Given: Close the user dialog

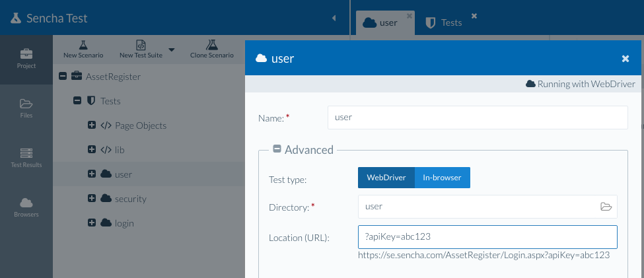Looking at the screenshot, I should coord(626,59).
